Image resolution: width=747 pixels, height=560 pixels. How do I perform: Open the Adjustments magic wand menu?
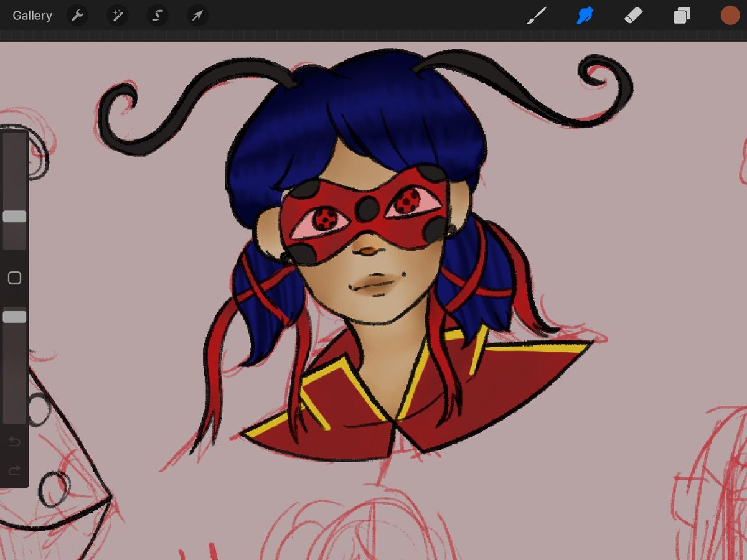click(117, 16)
